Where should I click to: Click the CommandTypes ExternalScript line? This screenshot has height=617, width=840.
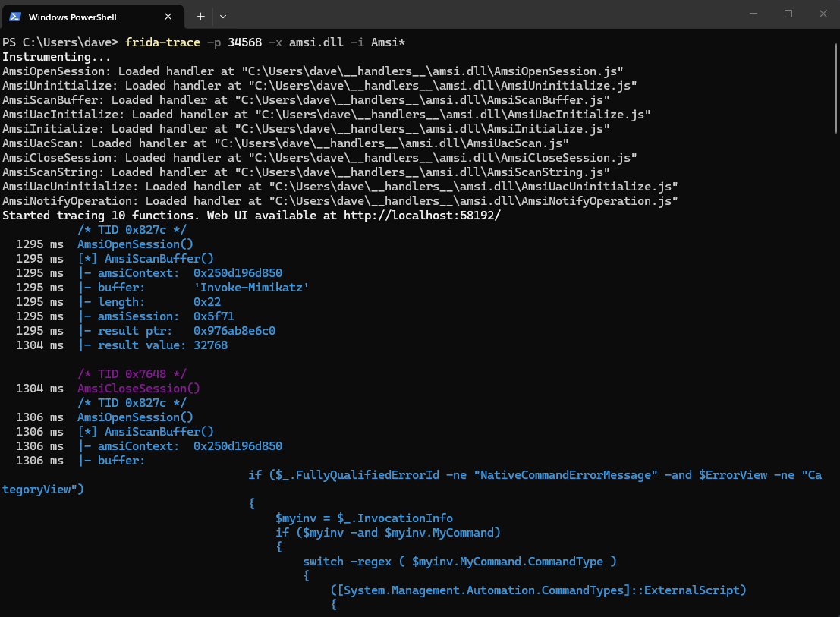[539, 590]
